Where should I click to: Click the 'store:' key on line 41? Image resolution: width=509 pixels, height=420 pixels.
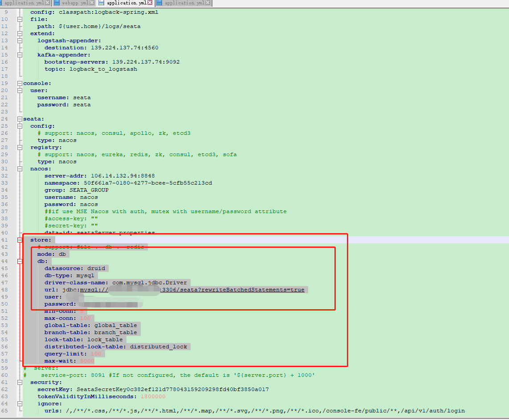click(x=41, y=240)
